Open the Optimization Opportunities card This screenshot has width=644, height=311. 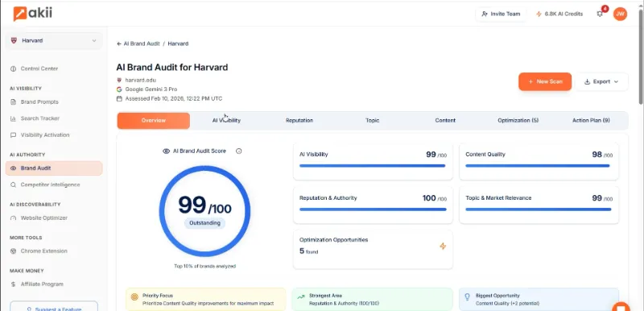click(373, 250)
